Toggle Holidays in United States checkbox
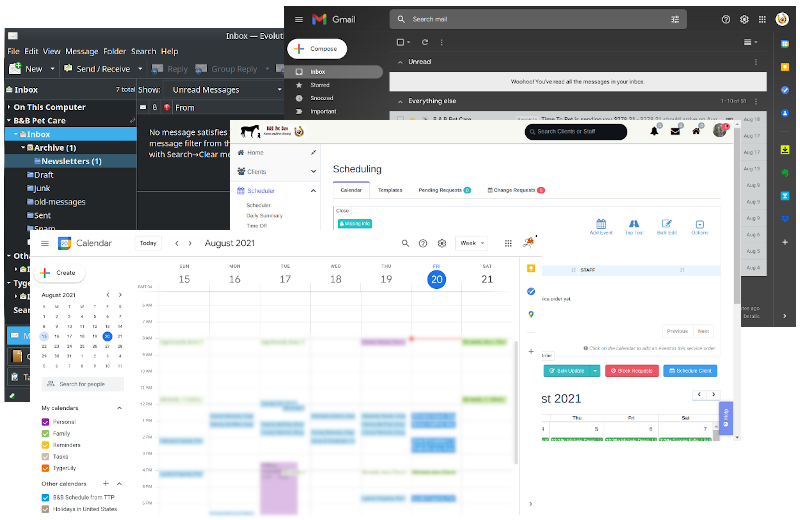 (45, 509)
